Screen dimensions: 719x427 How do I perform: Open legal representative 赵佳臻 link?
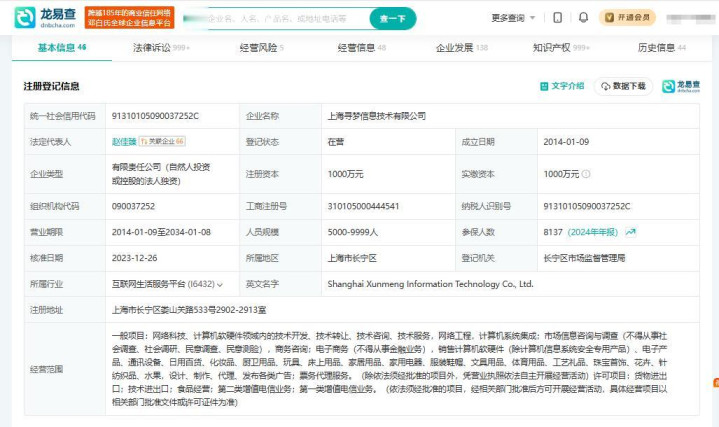click(x=123, y=142)
